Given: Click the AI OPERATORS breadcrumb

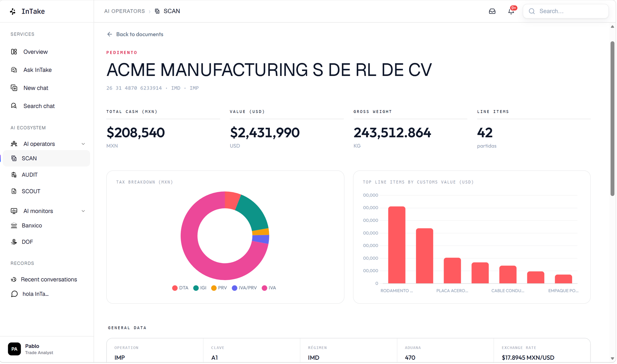Looking at the screenshot, I should (125, 11).
